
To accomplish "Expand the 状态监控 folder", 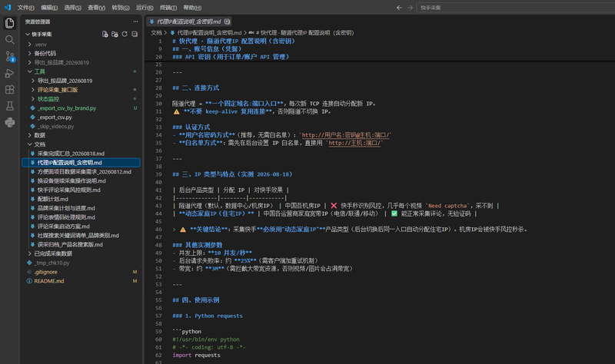I will pyautogui.click(x=81, y=99).
